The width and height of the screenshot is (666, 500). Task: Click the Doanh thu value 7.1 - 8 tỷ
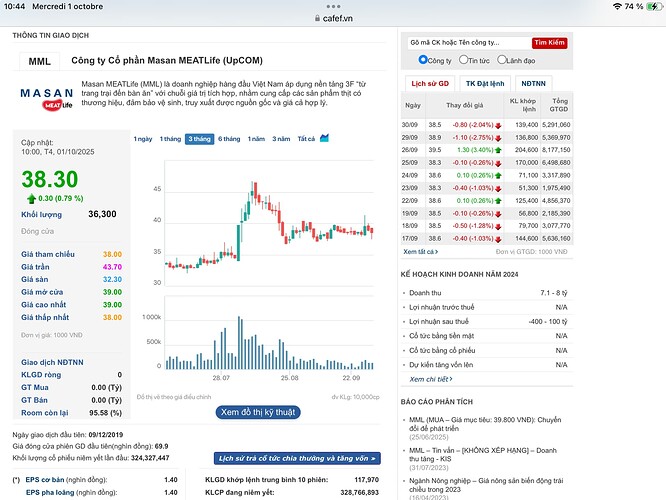(x=553, y=293)
